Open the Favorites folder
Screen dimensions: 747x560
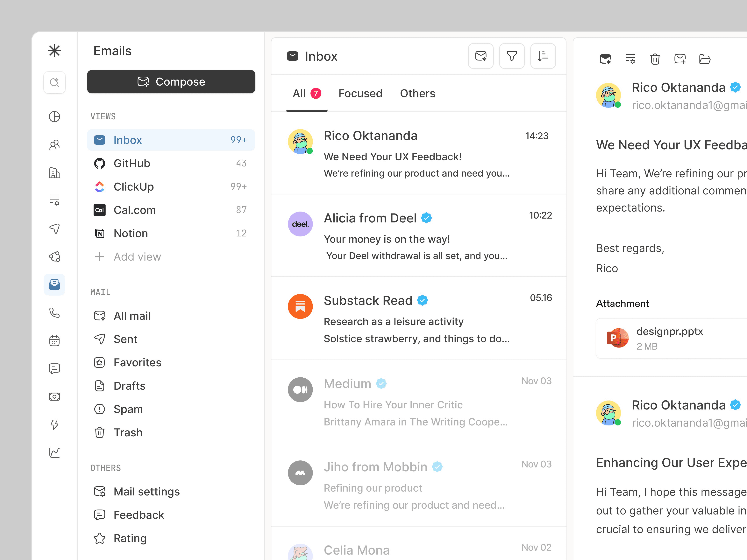pyautogui.click(x=171, y=362)
